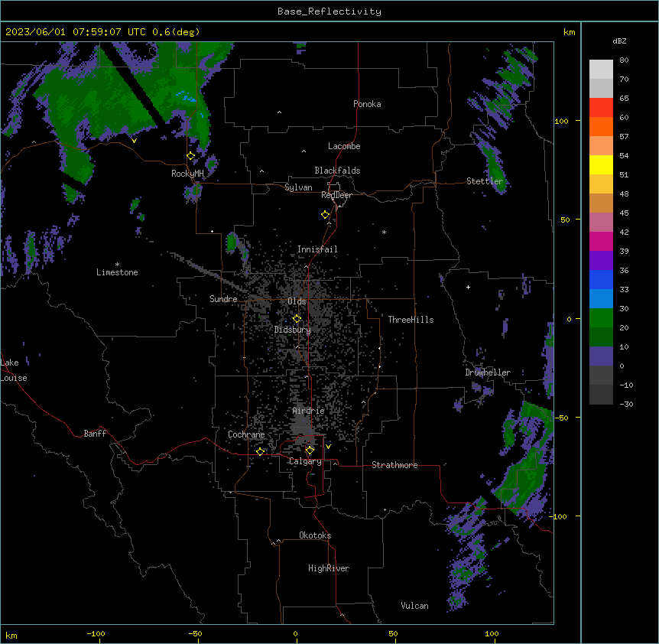Screen dimensions: 659x644
Task: Click the Olds town label
Action: click(x=297, y=301)
